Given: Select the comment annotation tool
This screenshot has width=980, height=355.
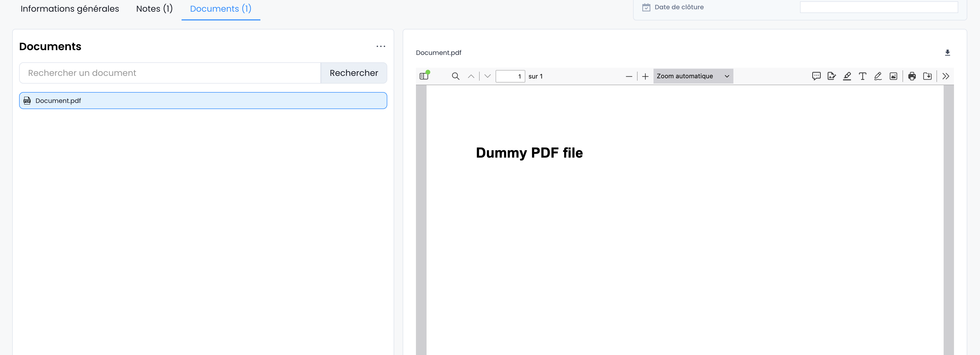Looking at the screenshot, I should tap(816, 76).
